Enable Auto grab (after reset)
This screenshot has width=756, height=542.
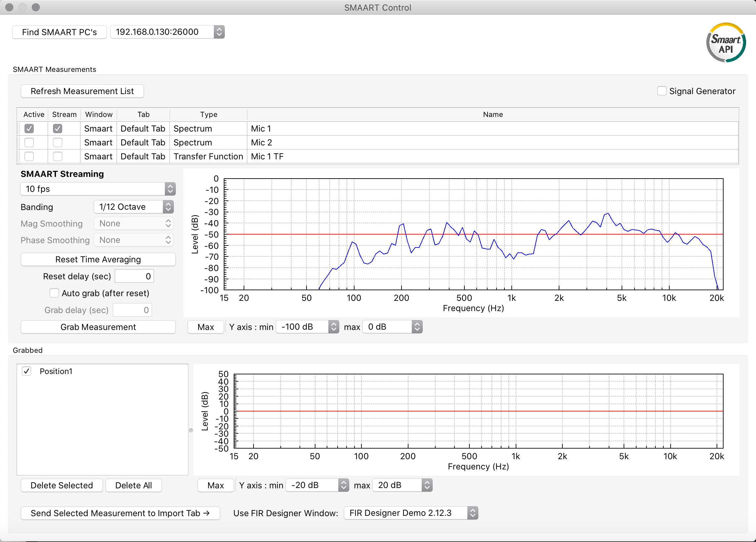[x=54, y=293]
